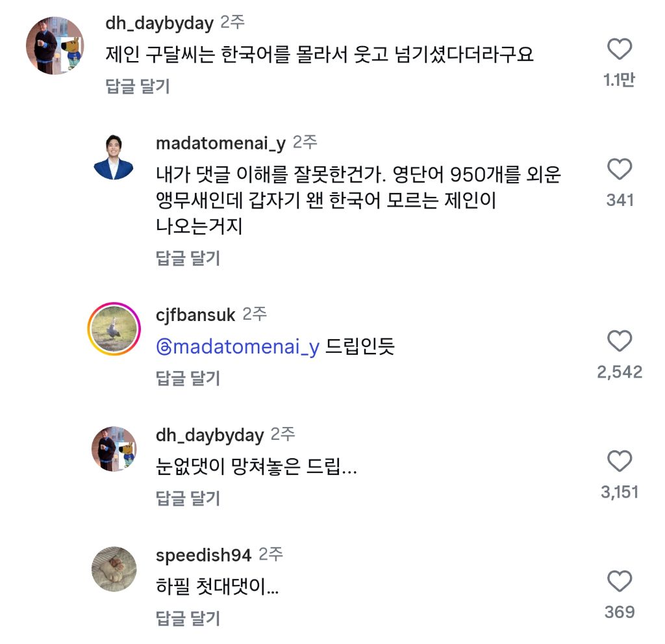The height and width of the screenshot is (644, 665).
Task: Heart dh_daybyday's reply with 3,151 likes
Action: point(619,461)
